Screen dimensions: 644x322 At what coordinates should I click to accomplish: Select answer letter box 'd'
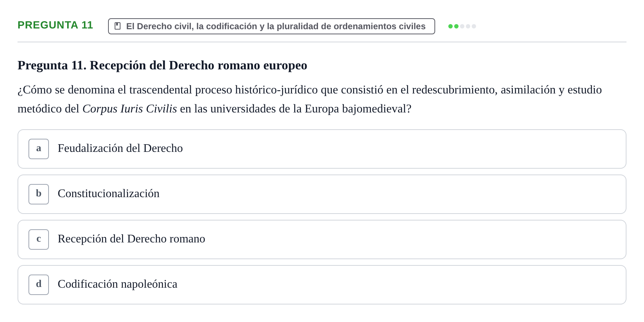click(x=39, y=285)
